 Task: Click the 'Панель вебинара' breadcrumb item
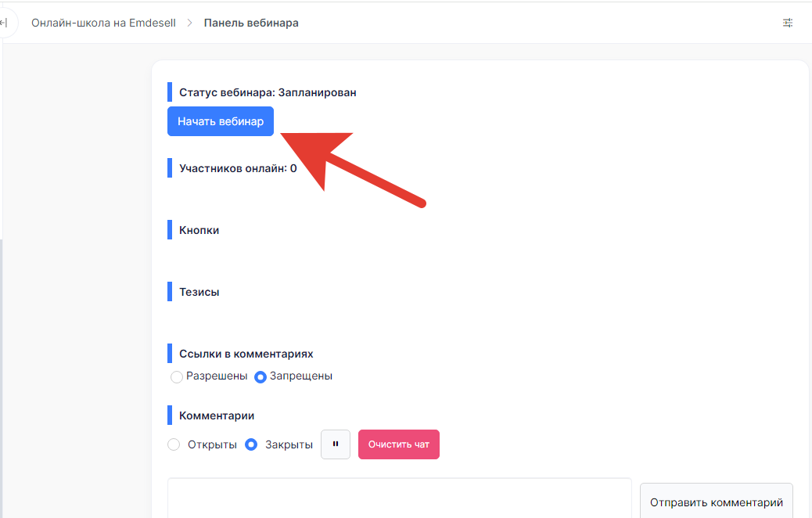tap(251, 23)
